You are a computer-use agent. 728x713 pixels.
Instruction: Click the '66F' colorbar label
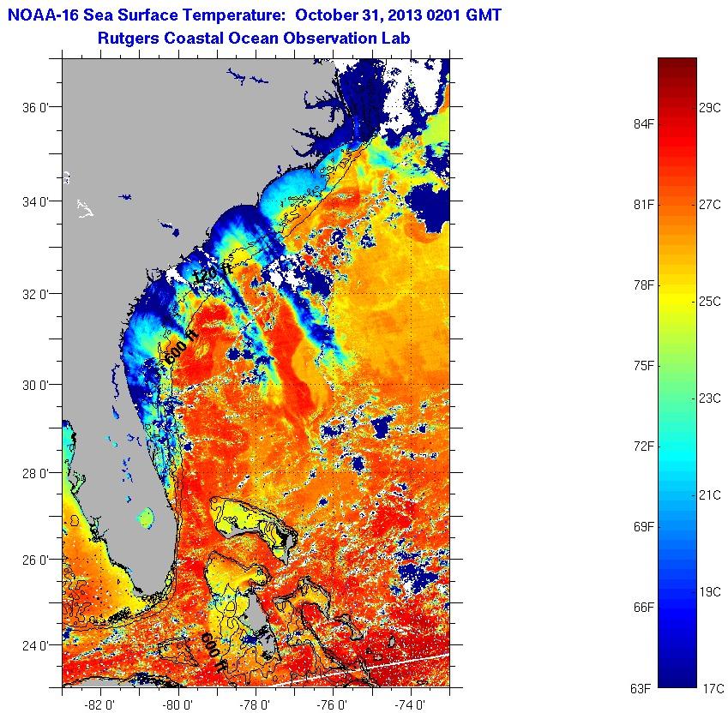click(x=644, y=608)
